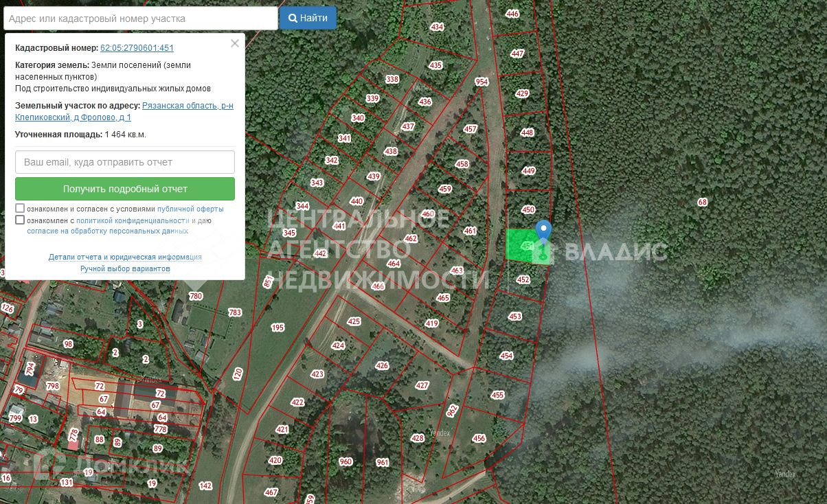Click Ручной выбор вариантов link

tap(125, 268)
